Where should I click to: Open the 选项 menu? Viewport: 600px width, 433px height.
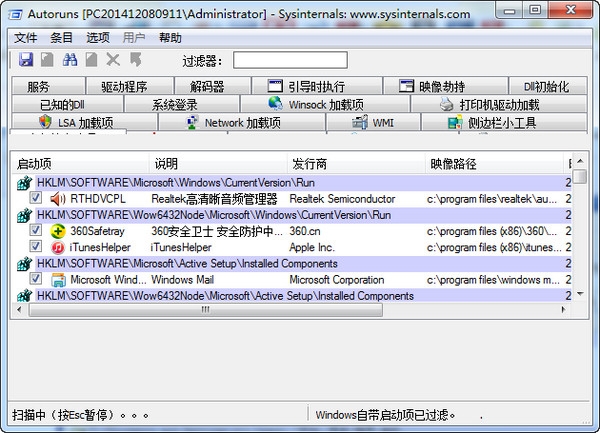point(98,38)
